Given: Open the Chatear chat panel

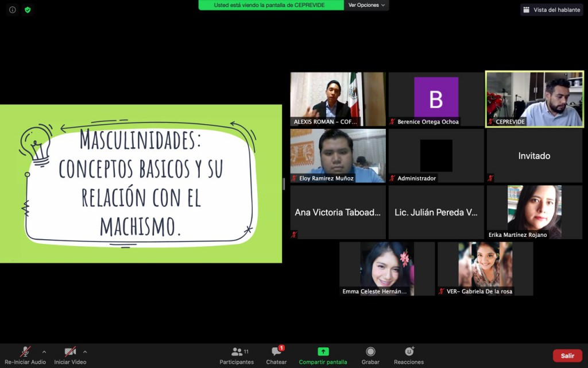Looking at the screenshot, I should [276, 355].
